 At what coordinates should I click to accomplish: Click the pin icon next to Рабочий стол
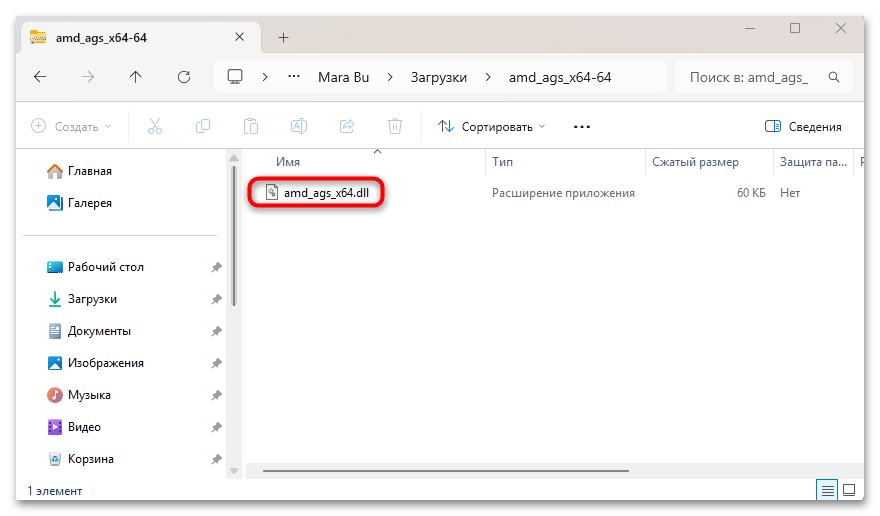pyautogui.click(x=217, y=267)
